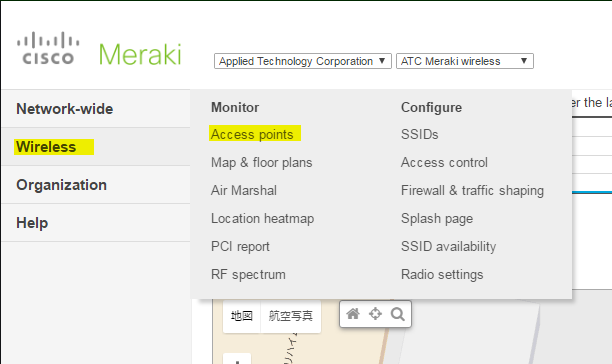Viewport: 612px width, 364px height.
Task: Open the Air Marshal page
Action: [244, 190]
